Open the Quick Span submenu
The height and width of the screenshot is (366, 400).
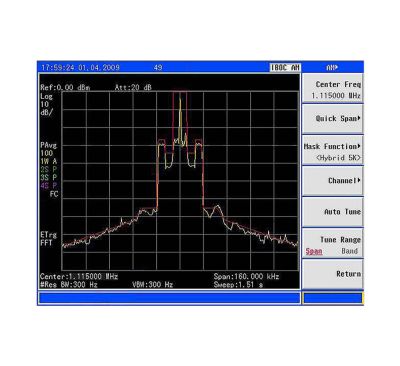(332, 119)
